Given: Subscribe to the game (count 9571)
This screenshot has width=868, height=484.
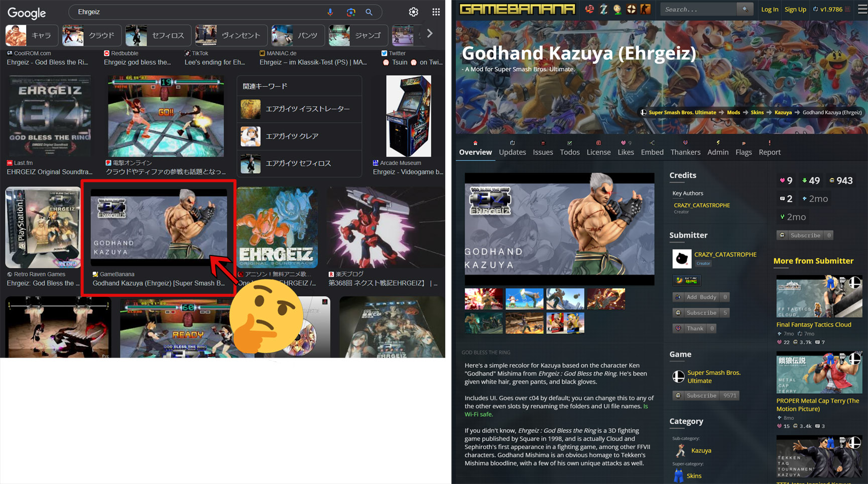Looking at the screenshot, I should (x=706, y=396).
